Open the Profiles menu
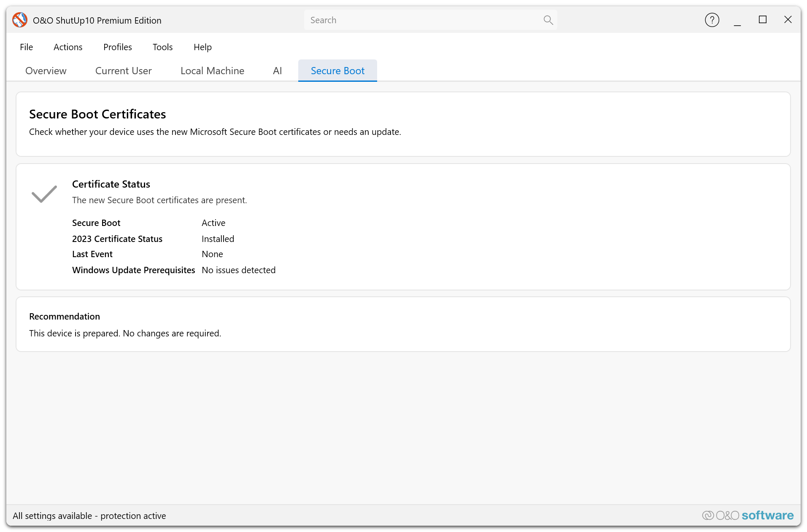The width and height of the screenshot is (807, 532). 118,47
